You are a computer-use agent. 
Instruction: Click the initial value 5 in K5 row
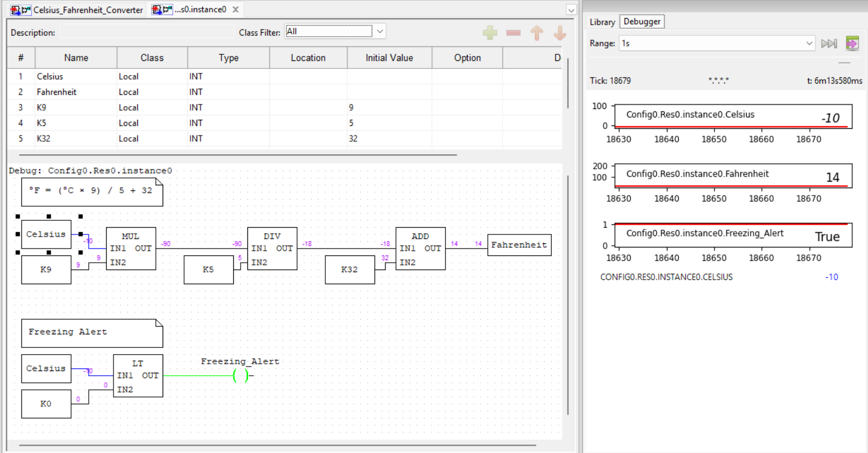click(x=389, y=123)
